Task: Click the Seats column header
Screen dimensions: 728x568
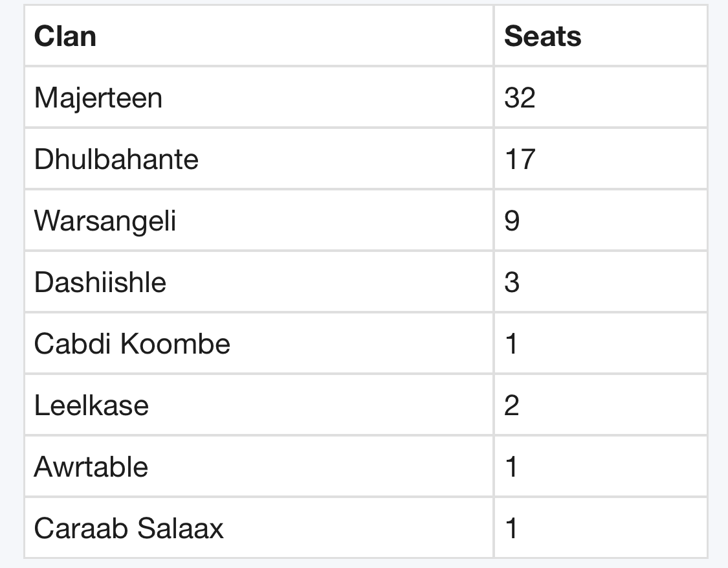Action: (542, 36)
